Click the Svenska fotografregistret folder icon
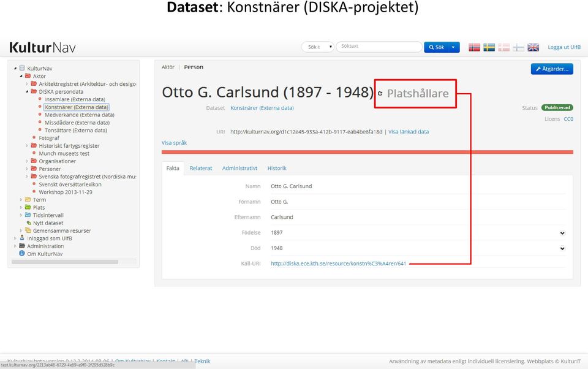Screen dimensions: 588x369 coord(34,176)
